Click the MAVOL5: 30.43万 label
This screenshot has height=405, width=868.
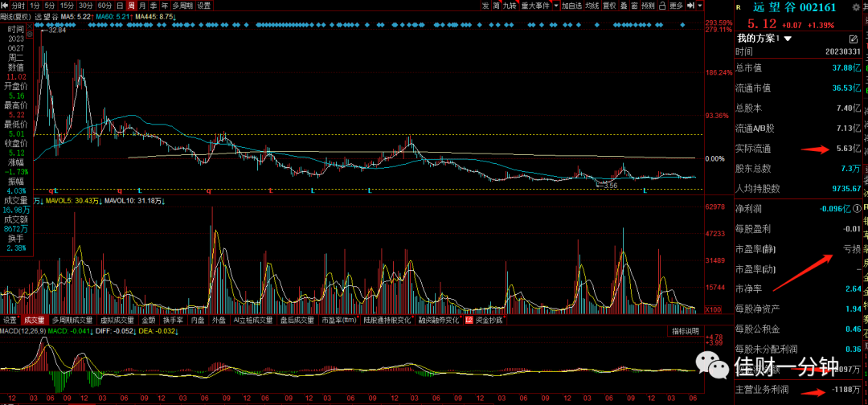(72, 200)
